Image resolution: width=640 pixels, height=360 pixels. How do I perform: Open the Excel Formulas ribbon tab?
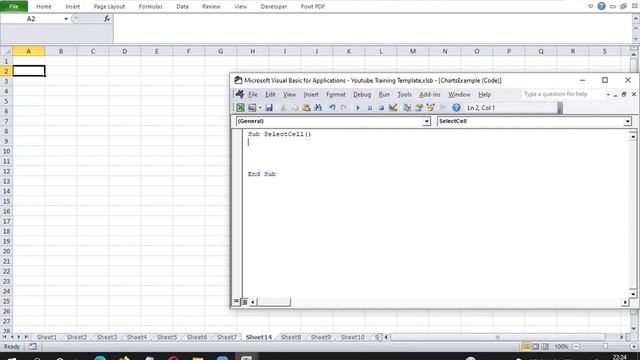point(151,7)
